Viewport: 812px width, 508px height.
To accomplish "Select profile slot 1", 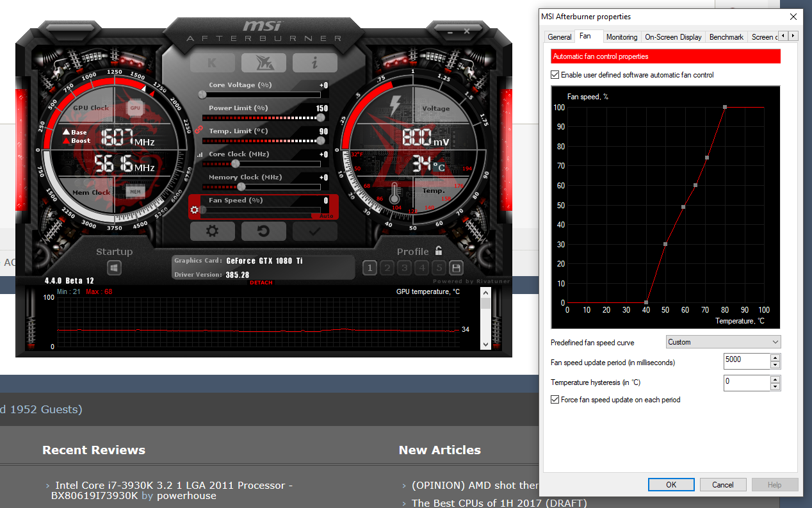I will click(x=369, y=268).
